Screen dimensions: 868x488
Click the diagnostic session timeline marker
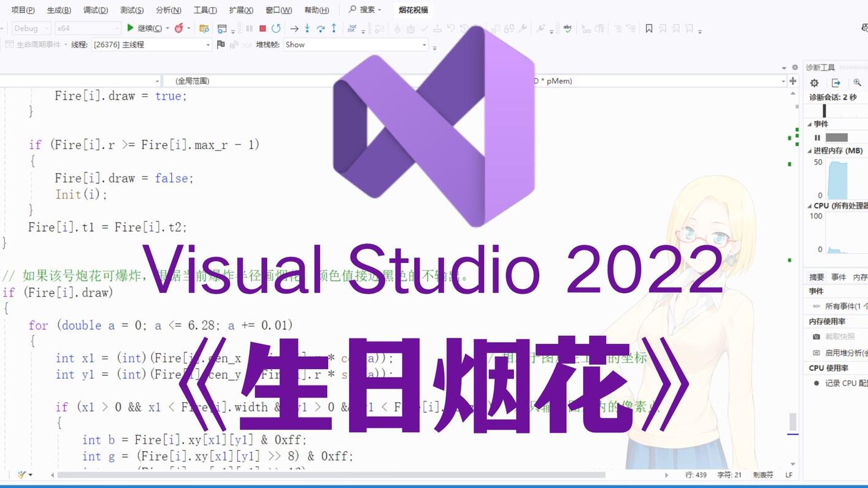824,110
